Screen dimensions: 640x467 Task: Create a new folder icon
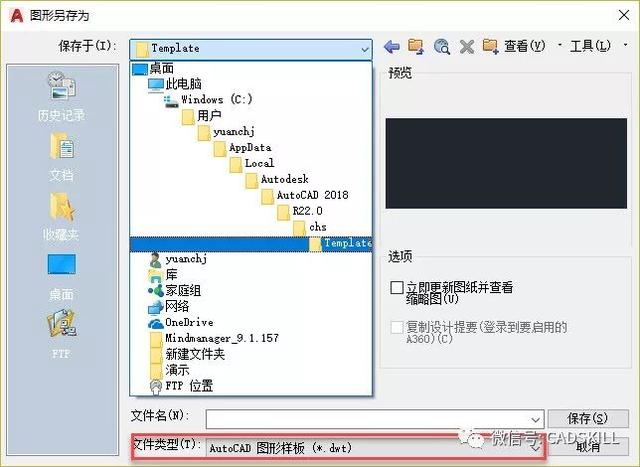coord(490,47)
